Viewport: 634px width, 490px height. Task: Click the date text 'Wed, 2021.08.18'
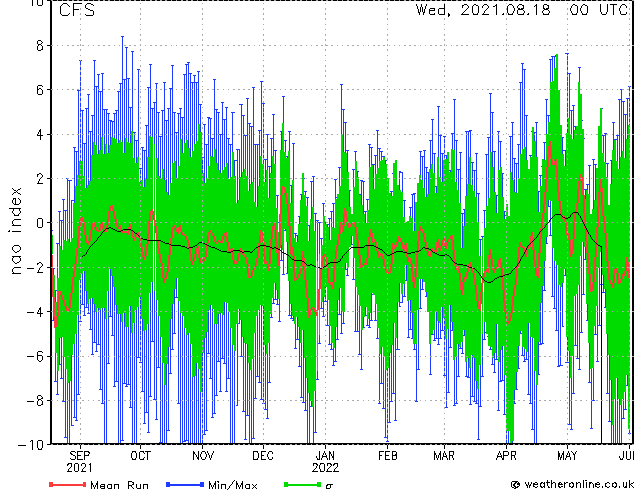pyautogui.click(x=483, y=10)
